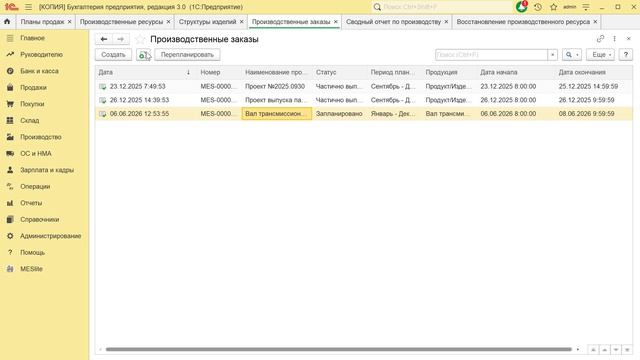Switch to the Структуры изделий tab

(207, 22)
